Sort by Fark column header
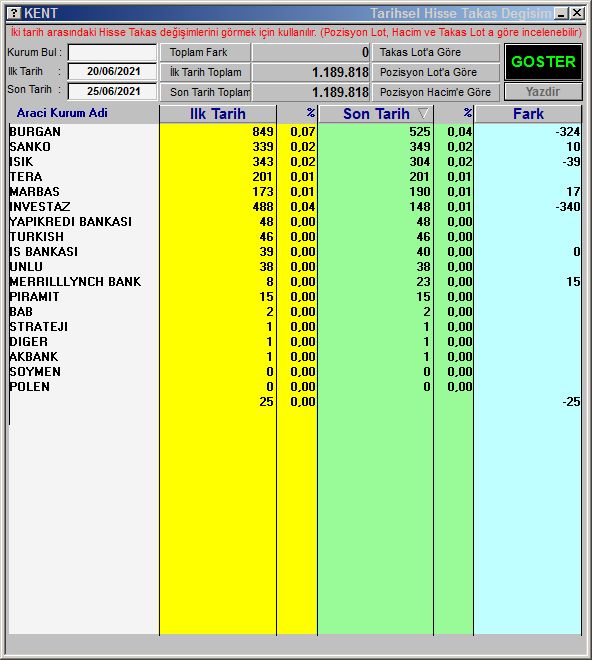This screenshot has width=592, height=660. tap(528, 114)
